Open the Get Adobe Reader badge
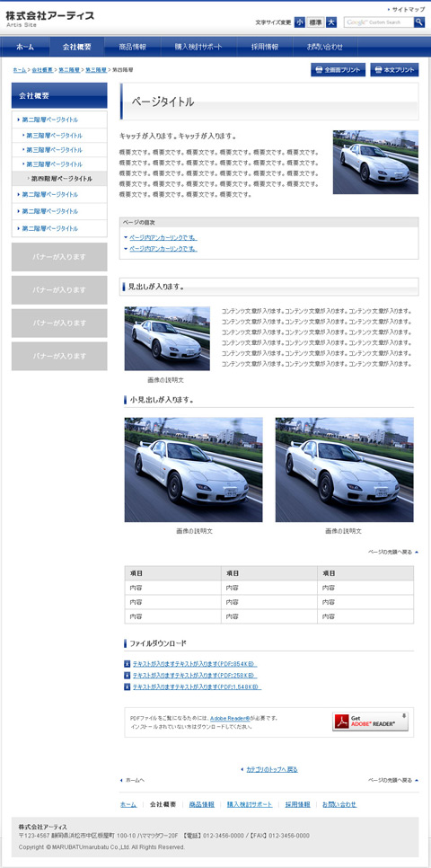The width and height of the screenshot is (431, 868). (x=370, y=722)
